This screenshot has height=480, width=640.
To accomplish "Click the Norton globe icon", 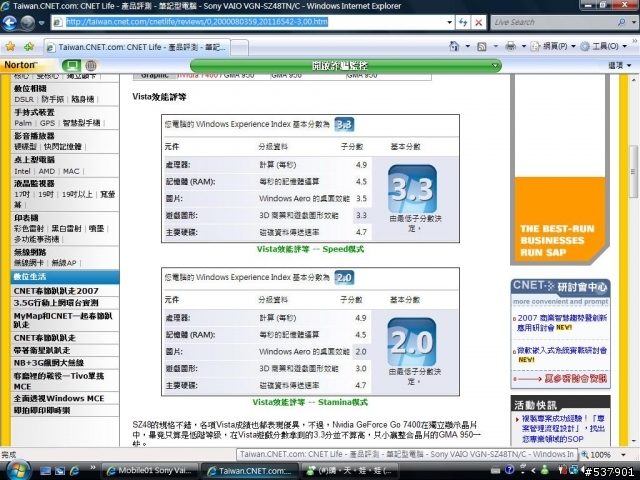I will point(91,65).
